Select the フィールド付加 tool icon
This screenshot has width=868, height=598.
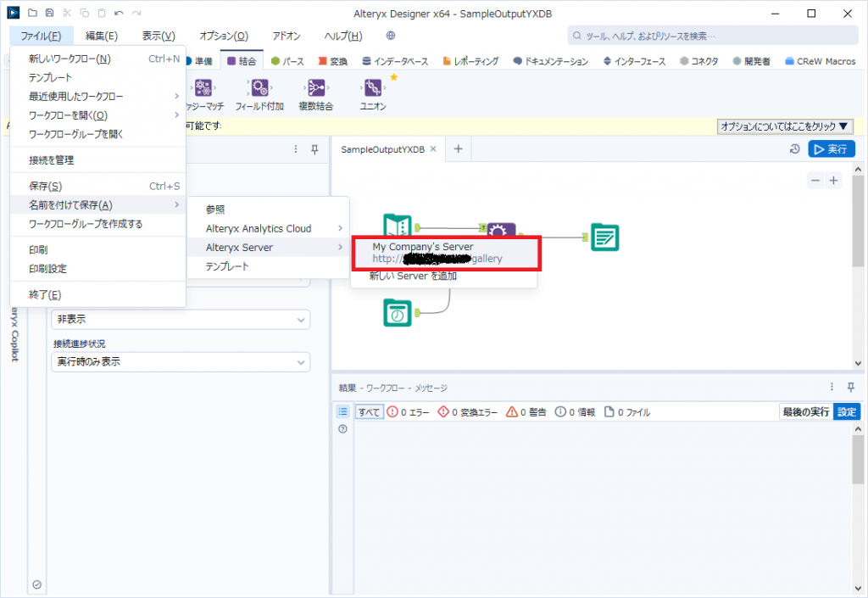259,87
